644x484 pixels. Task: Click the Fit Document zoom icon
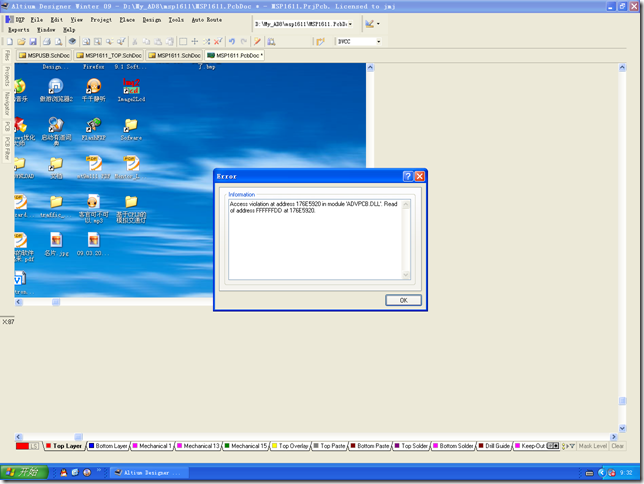tap(86, 41)
